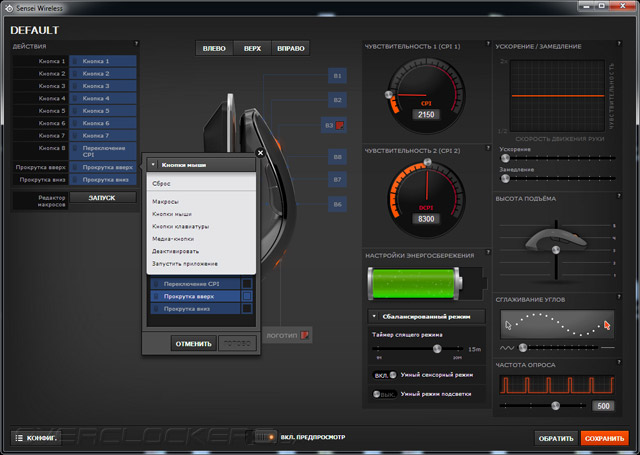This screenshot has height=455, width=640.
Task: Click the Сохранить button
Action: point(604,438)
